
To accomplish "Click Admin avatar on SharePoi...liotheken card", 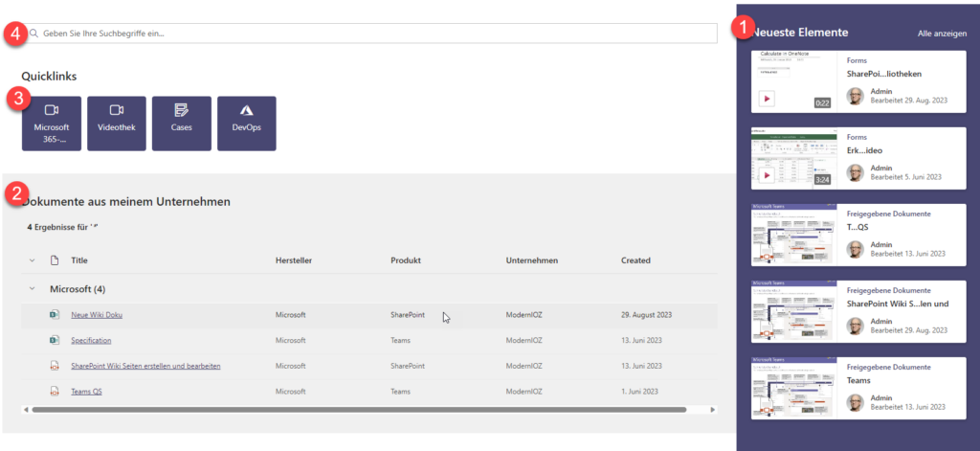I will [855, 96].
